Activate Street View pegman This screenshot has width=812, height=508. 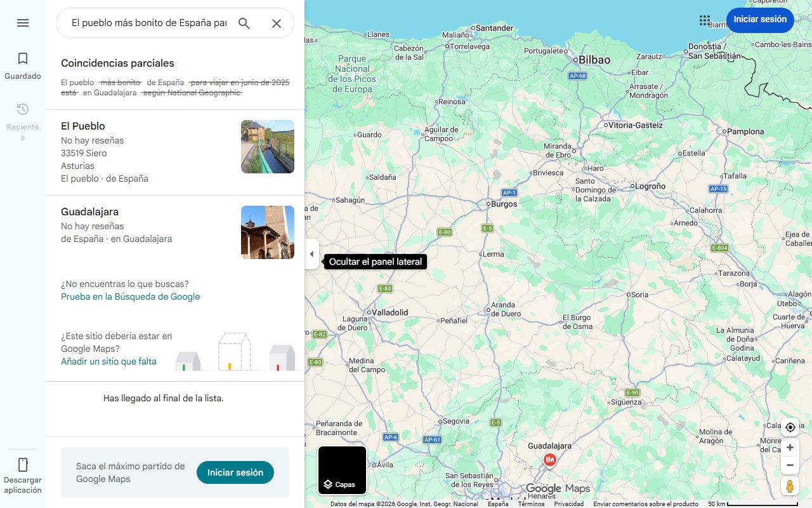coord(790,486)
